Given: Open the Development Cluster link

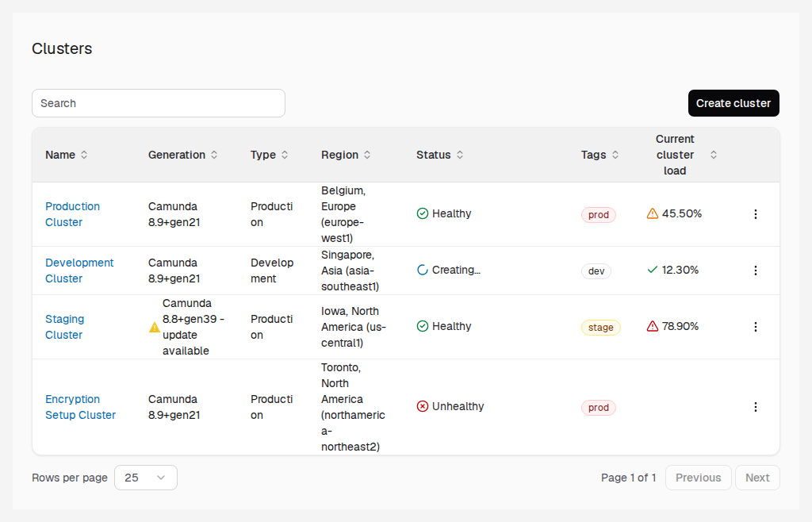Looking at the screenshot, I should [79, 271].
